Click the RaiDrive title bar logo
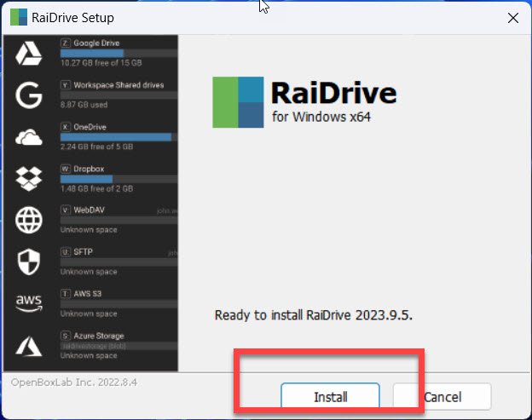532x420 pixels. click(x=19, y=17)
